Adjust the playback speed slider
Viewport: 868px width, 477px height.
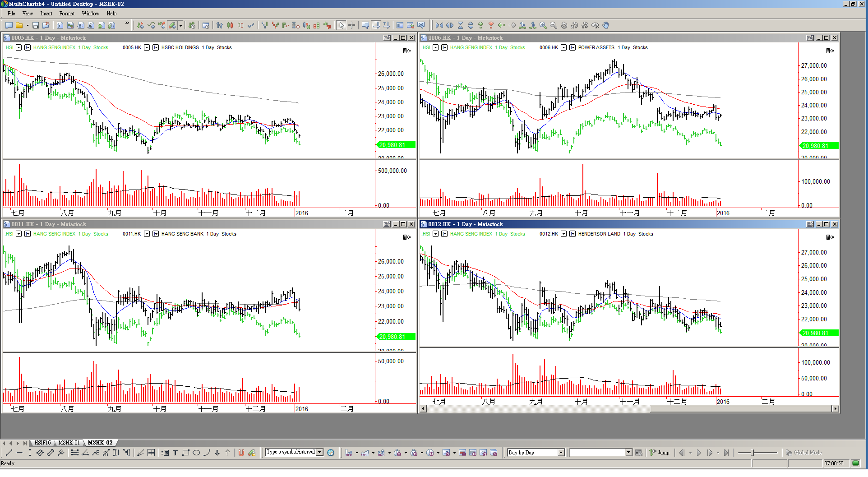[753, 453]
